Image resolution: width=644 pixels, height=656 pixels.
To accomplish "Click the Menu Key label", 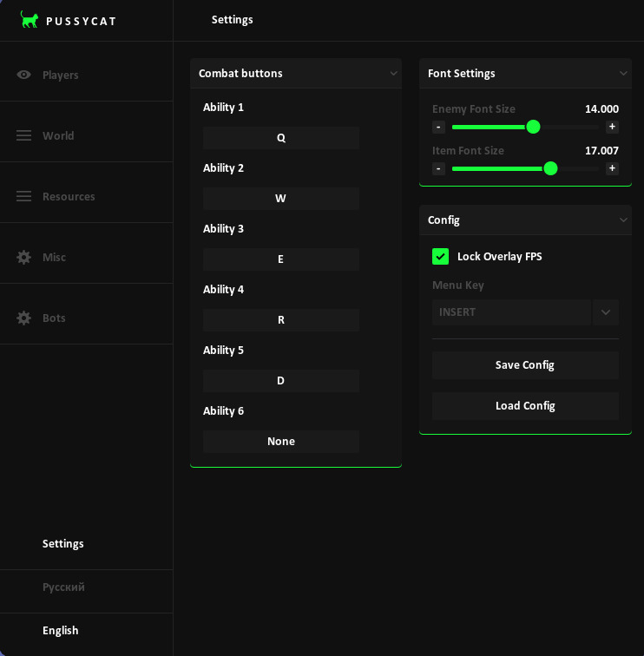I will tap(457, 285).
